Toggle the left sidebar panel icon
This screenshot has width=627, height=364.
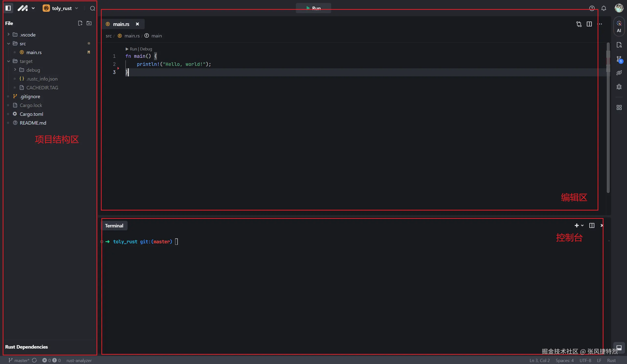coord(8,8)
